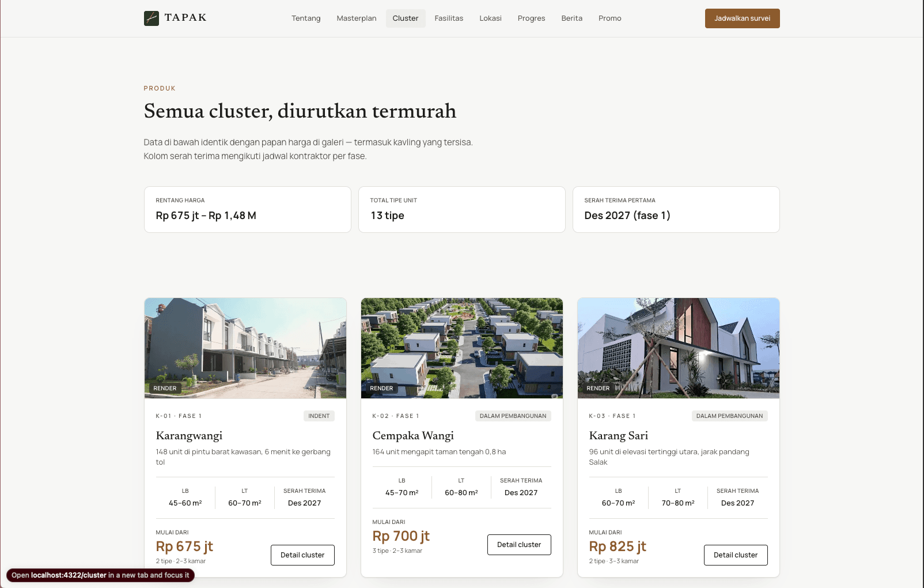Click the INDENT status badge
This screenshot has height=588, width=924.
[x=319, y=416]
